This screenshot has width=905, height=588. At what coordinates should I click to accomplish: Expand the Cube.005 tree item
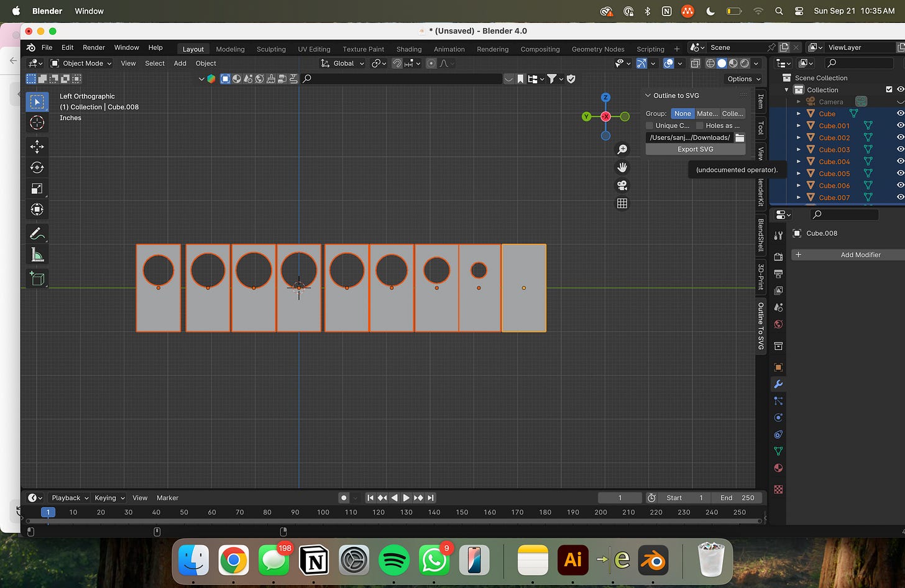pos(799,173)
